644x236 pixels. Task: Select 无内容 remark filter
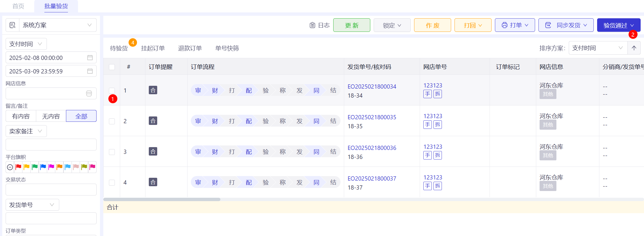pyautogui.click(x=51, y=116)
